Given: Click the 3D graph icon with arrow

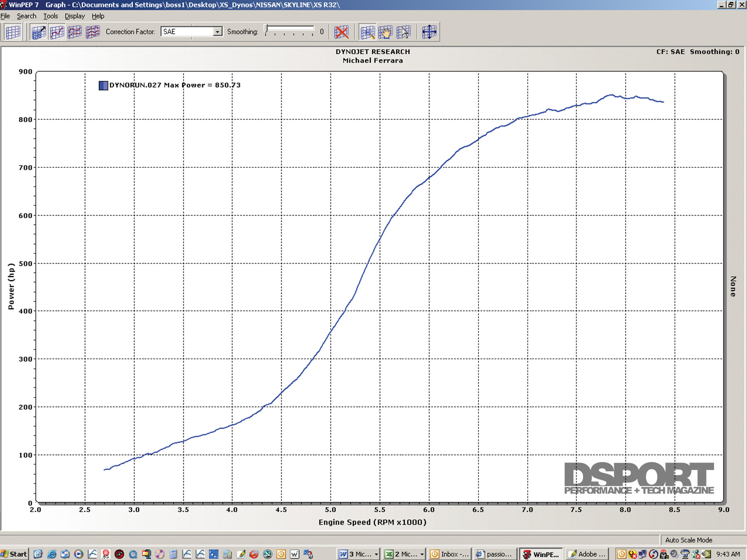Looking at the screenshot, I should 39,32.
